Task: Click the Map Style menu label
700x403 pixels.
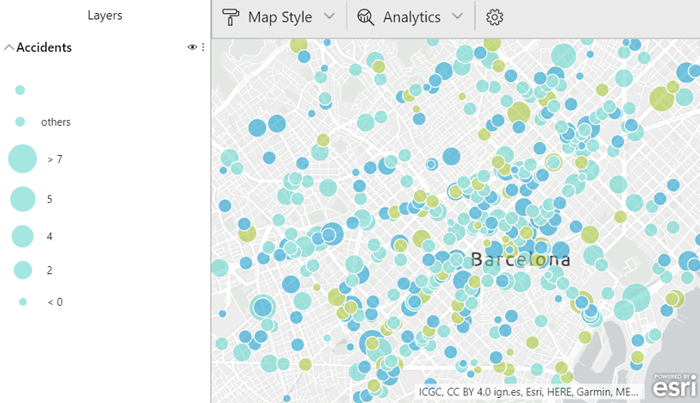Action: point(280,17)
